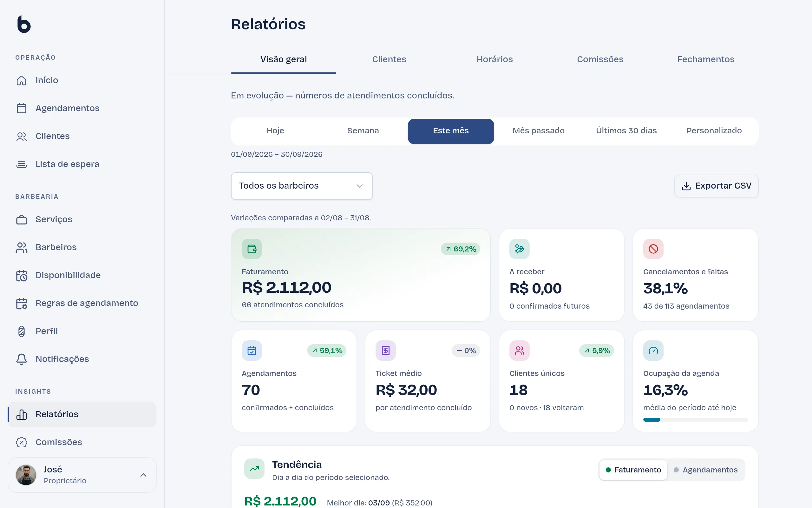Click the Ticket médio receipt icon
Image resolution: width=812 pixels, height=508 pixels.
pyautogui.click(x=385, y=351)
